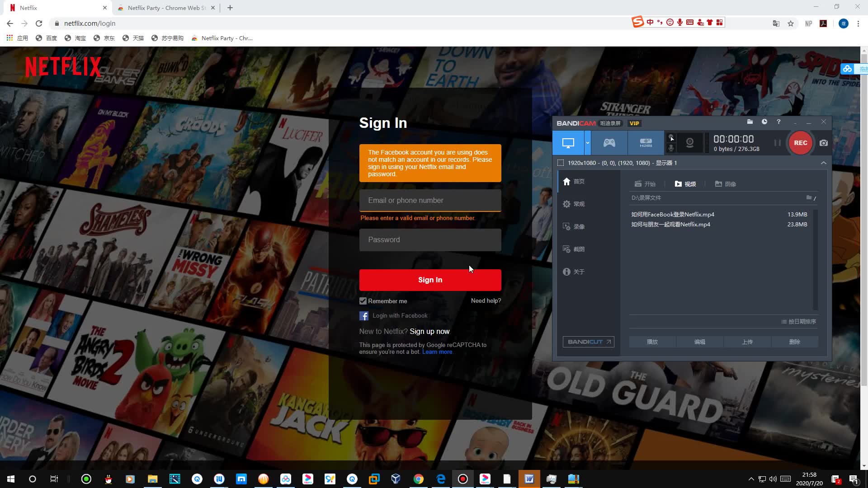Open reCAPTCHA Learn more link
This screenshot has width=868, height=488.
pos(437,352)
